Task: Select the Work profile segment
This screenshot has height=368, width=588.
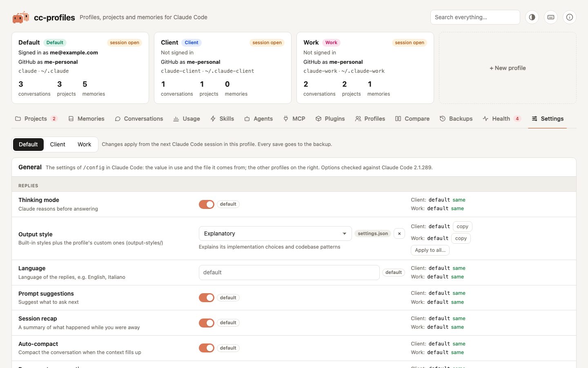Action: [85, 144]
